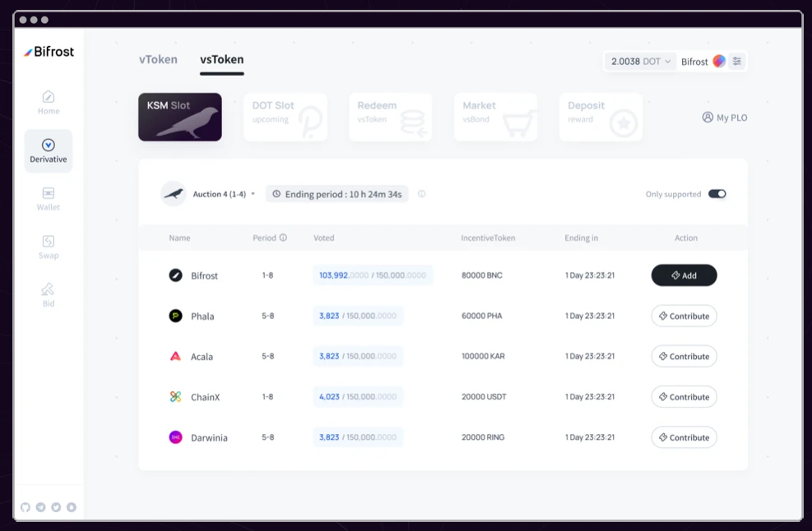The image size is (812, 531).
Task: Expand the 2.0038 DOT balance dropdown
Action: pos(641,62)
